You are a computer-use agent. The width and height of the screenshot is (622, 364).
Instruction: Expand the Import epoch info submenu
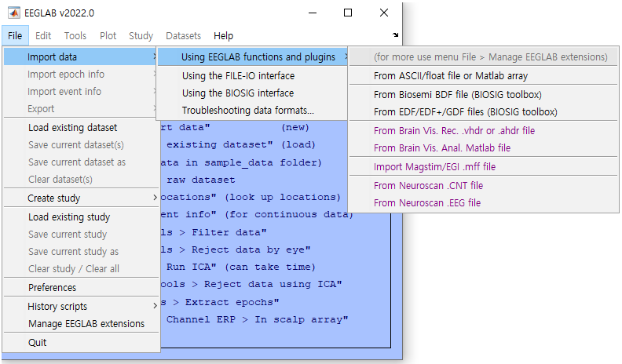point(81,74)
